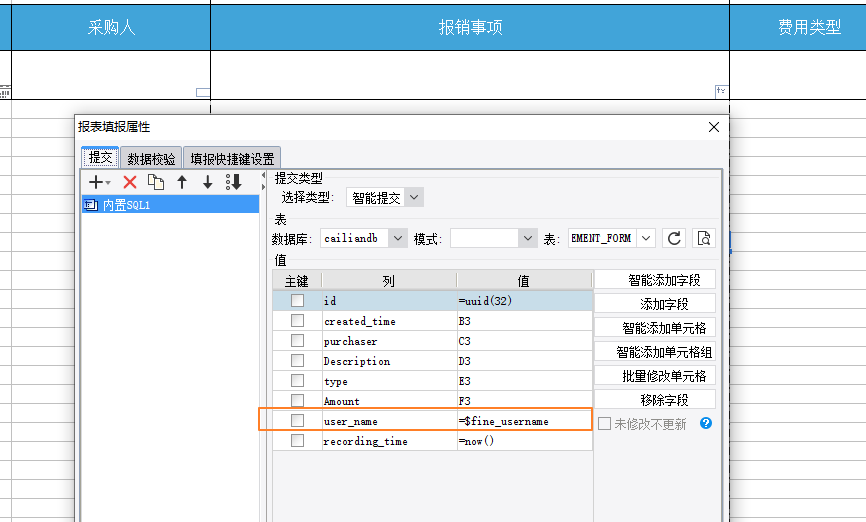Switch to 提交 tab
The image size is (866, 522).
tap(101, 157)
